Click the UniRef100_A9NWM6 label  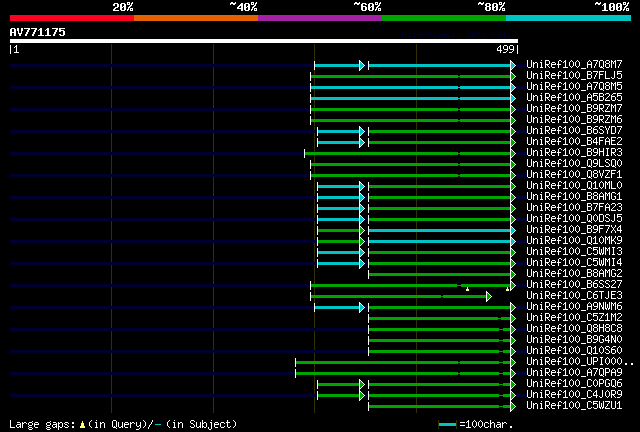[574, 307]
